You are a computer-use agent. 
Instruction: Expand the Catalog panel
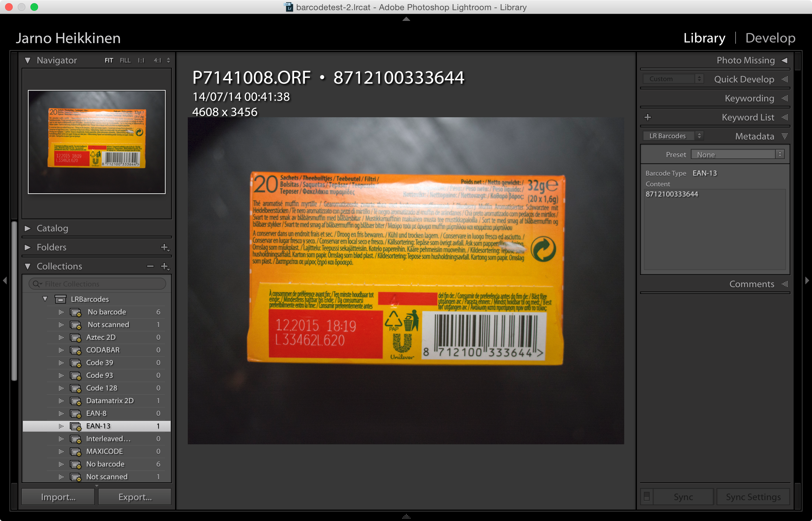(x=28, y=228)
